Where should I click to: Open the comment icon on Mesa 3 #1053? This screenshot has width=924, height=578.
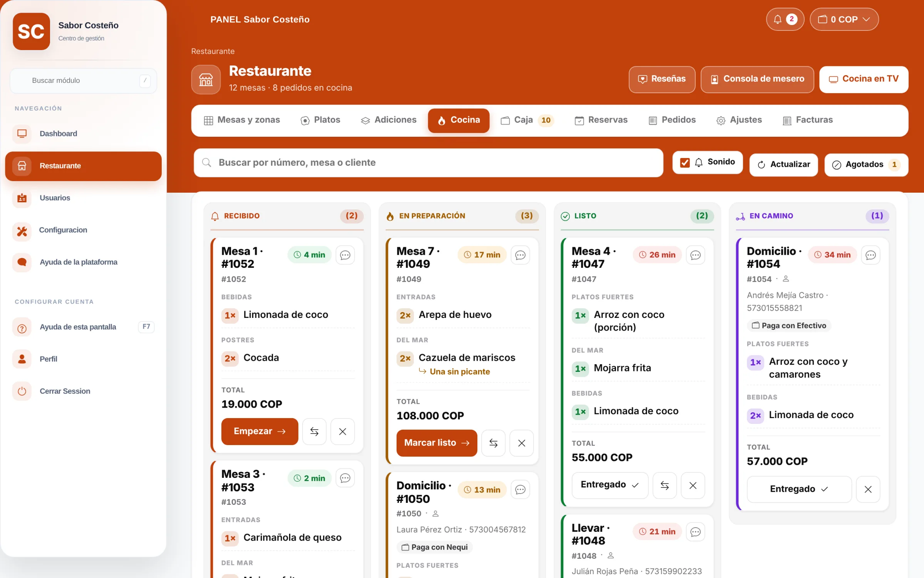tap(345, 478)
